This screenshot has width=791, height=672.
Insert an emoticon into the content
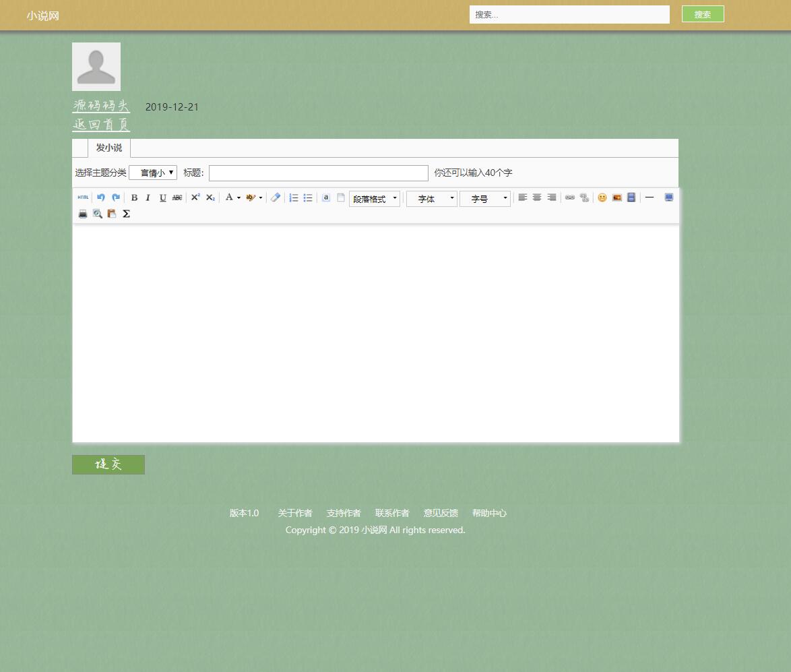pos(602,197)
